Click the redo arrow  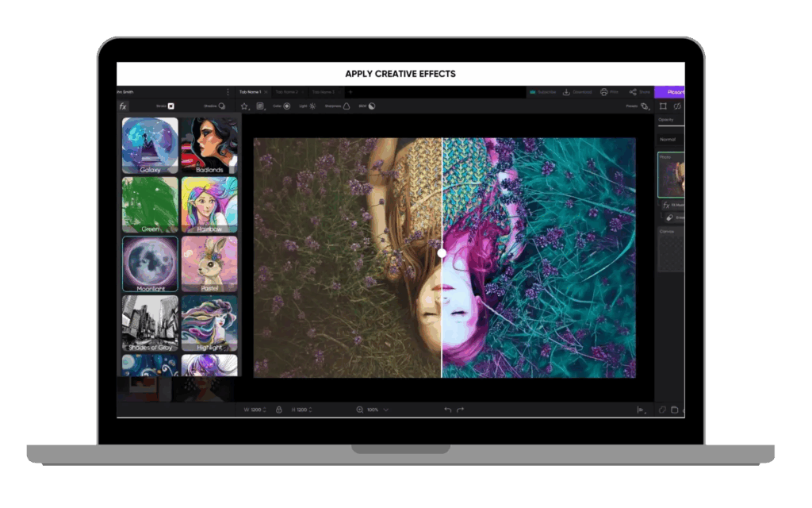(461, 410)
